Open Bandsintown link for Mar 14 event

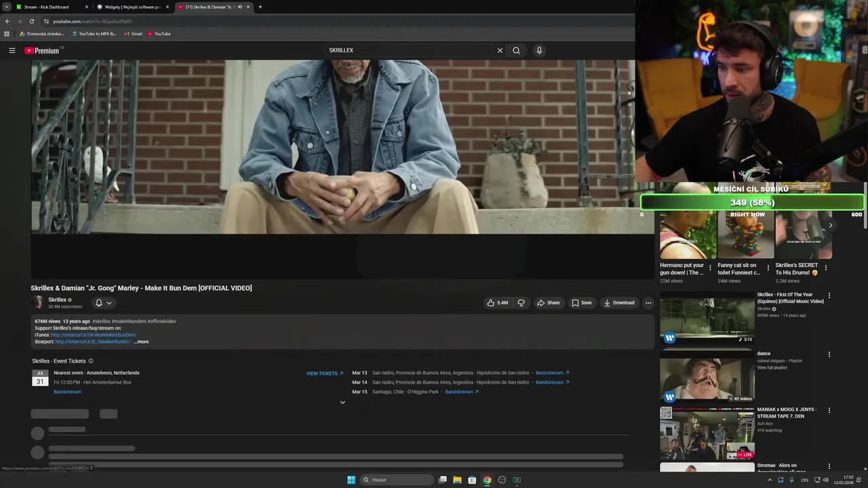[552, 382]
